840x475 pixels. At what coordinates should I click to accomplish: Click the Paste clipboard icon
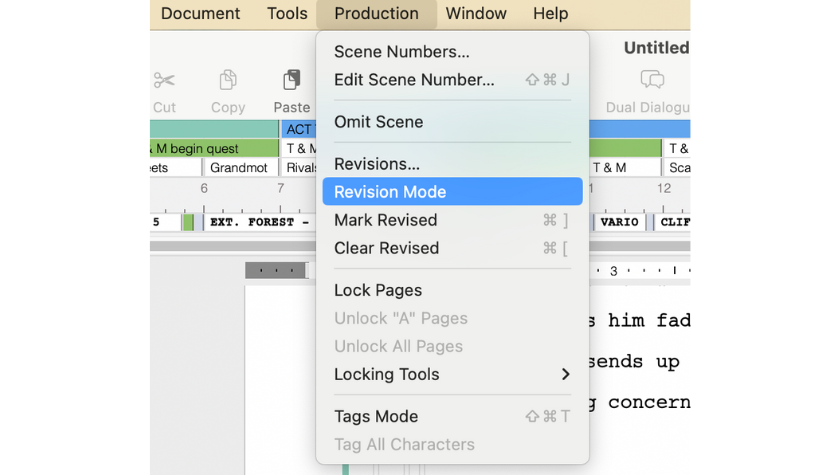point(292,80)
